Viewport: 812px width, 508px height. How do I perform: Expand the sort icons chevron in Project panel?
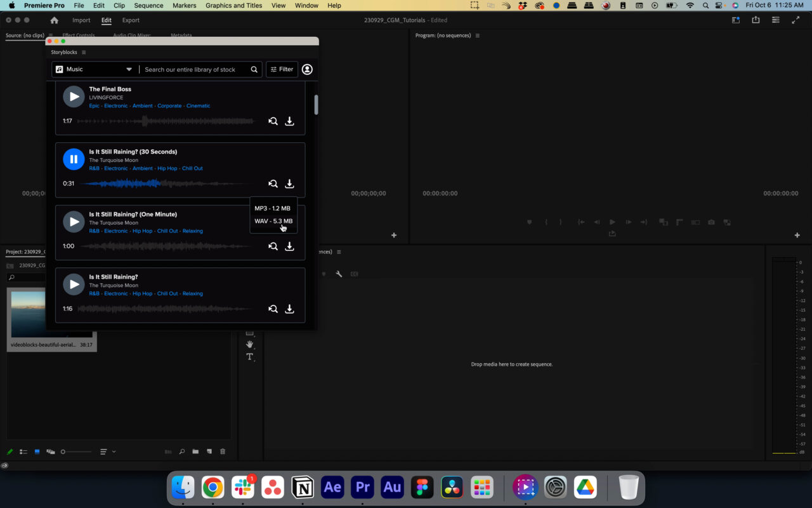pyautogui.click(x=114, y=451)
